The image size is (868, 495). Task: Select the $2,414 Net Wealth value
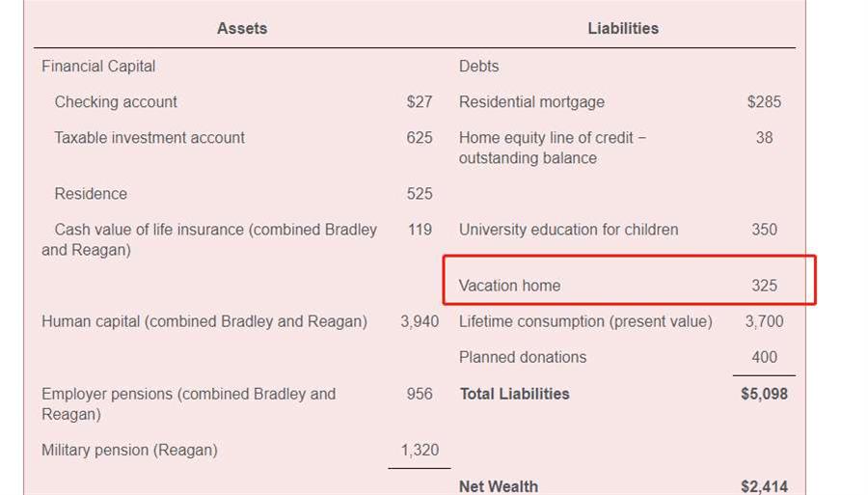(764, 486)
